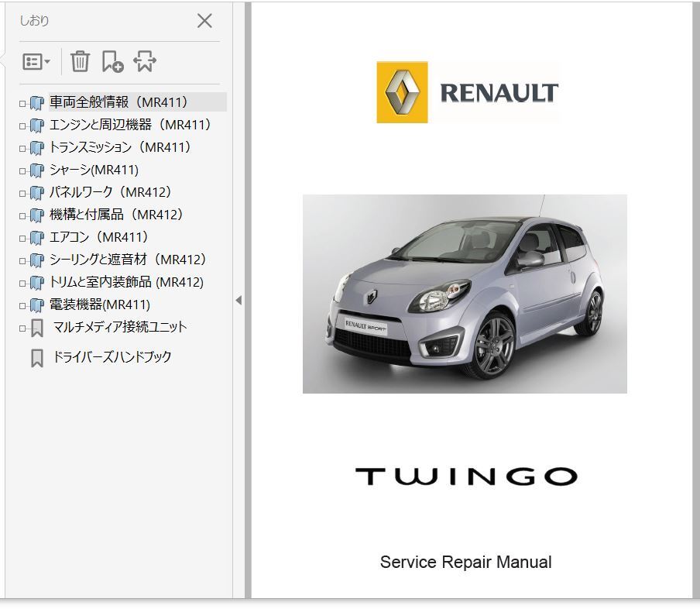700x609 pixels.
Task: Click the Renault Twingo car image
Action: pyautogui.click(x=465, y=294)
